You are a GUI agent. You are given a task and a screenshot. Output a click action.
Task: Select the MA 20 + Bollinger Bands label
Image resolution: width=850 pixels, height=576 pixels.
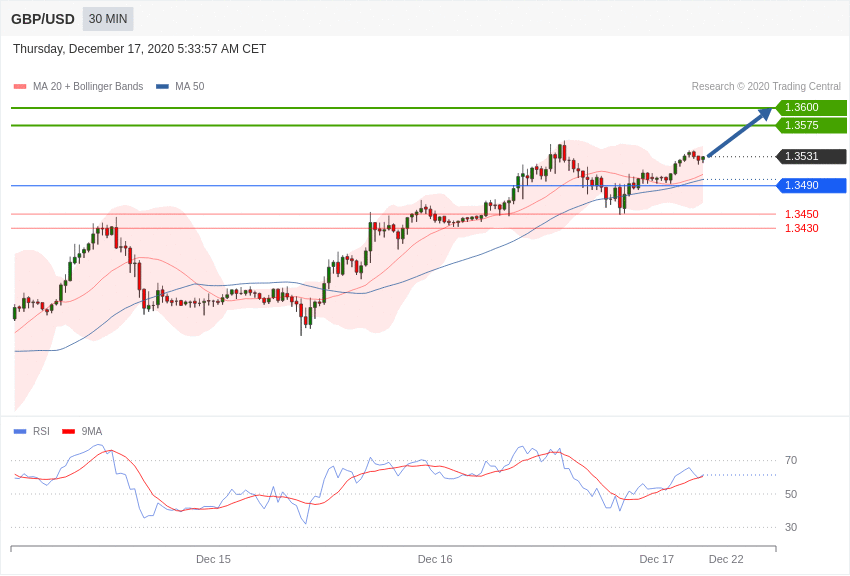88,87
